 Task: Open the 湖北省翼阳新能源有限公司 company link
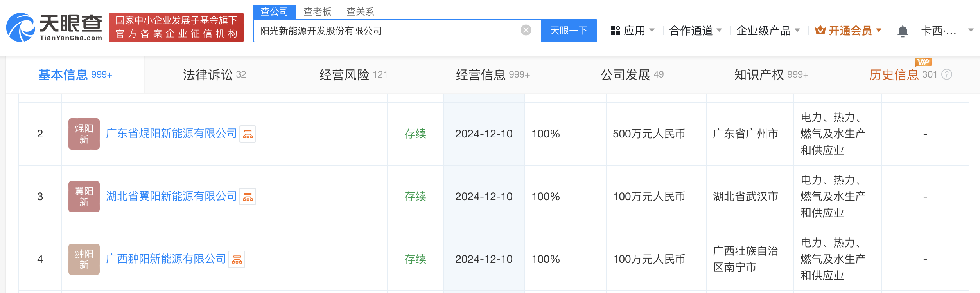pos(171,196)
